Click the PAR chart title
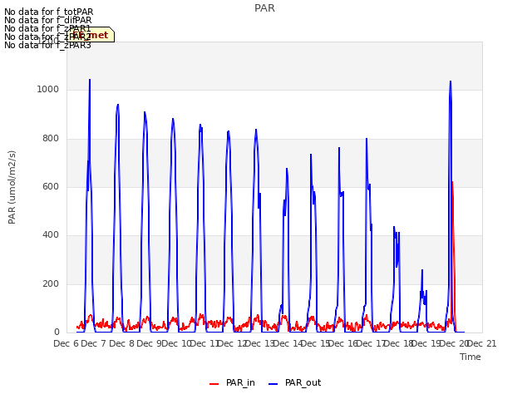The width and height of the screenshot is (532, 399). coord(264,7)
